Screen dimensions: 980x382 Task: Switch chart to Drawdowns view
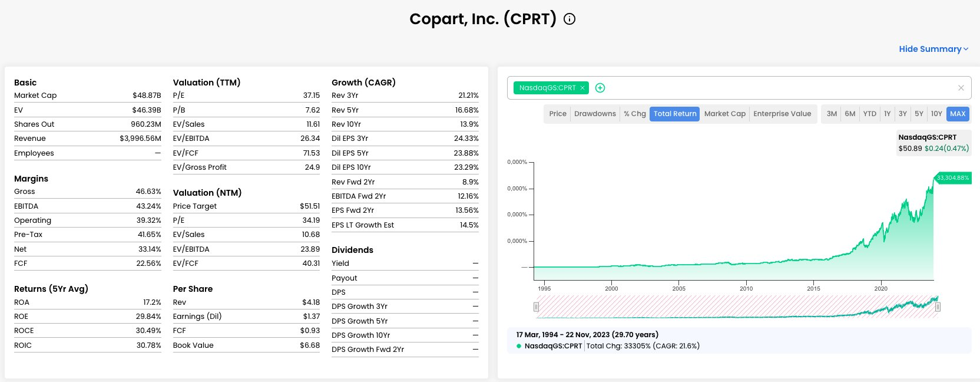[595, 114]
